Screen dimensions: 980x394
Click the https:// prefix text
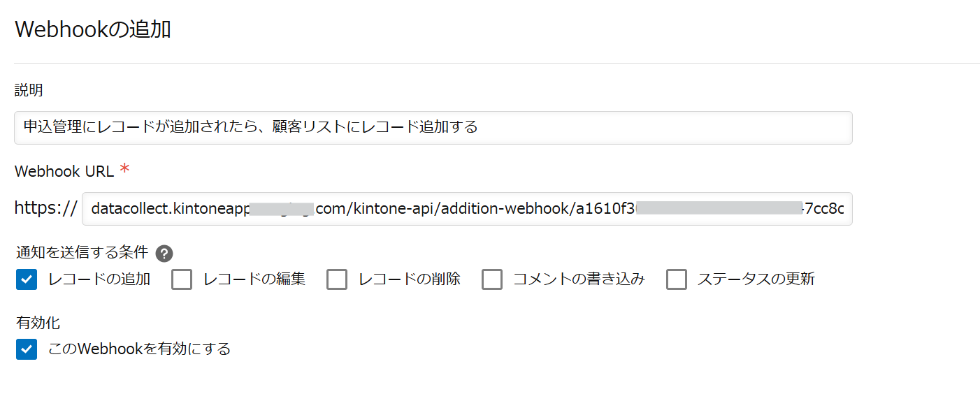[x=45, y=208]
